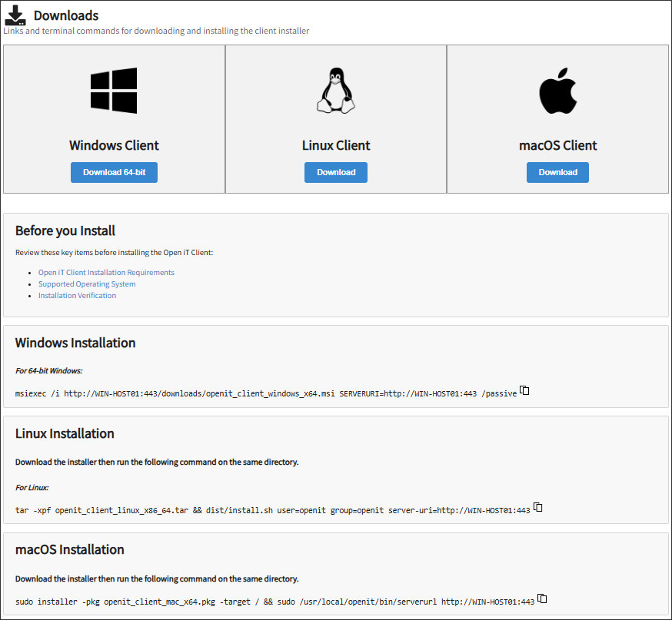Click the Before you Install heading
This screenshot has height=620, width=672.
tap(65, 230)
